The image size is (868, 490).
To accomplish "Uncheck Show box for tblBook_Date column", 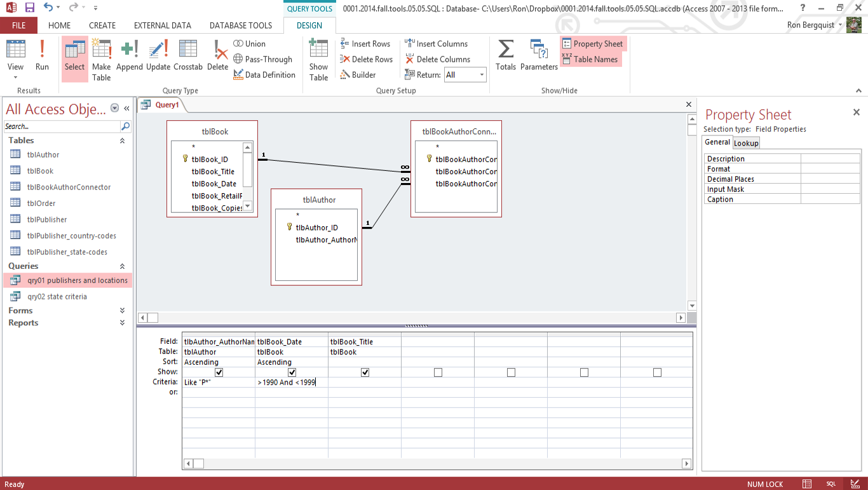I will click(292, 372).
